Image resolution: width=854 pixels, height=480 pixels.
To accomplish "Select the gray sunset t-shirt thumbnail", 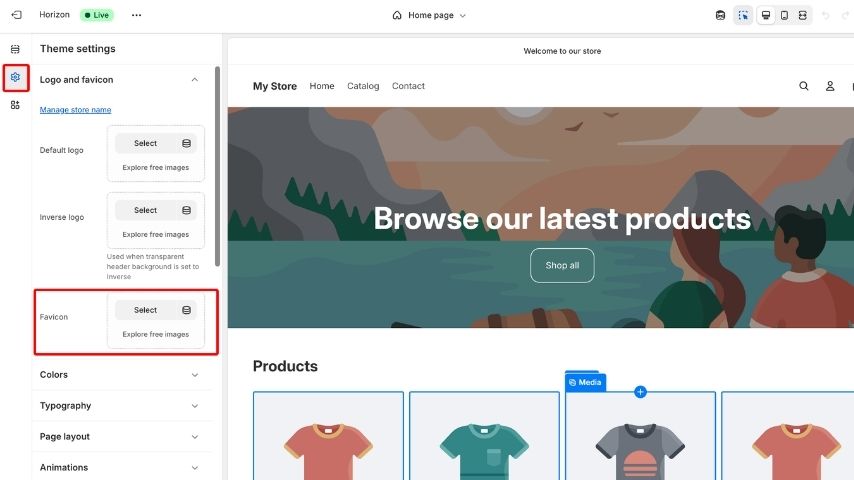I will click(x=640, y=436).
